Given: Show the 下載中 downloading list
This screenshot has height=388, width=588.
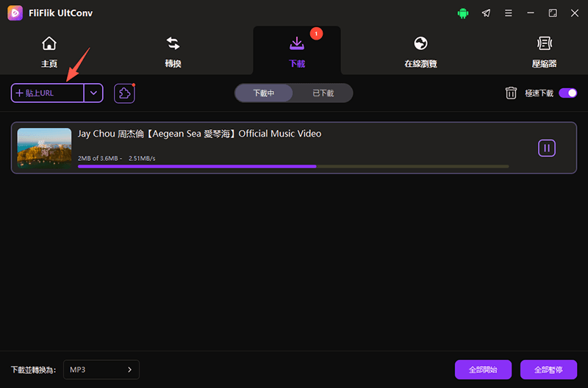Looking at the screenshot, I should [x=264, y=93].
